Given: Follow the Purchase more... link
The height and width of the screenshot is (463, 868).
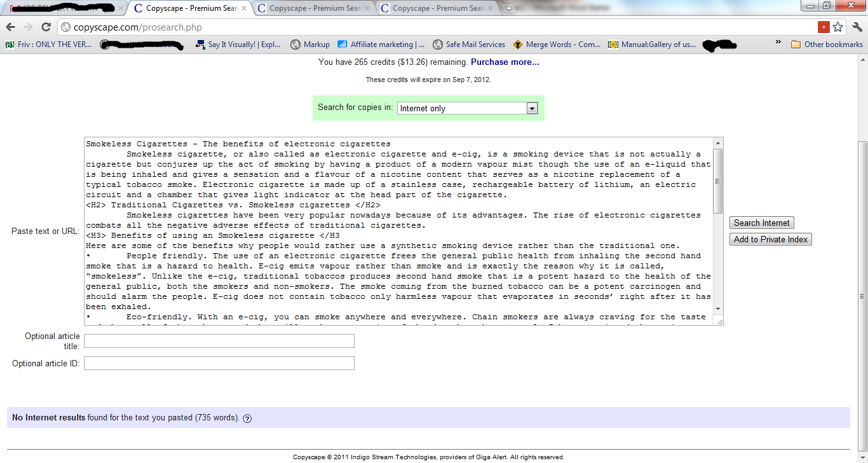Looking at the screenshot, I should pos(505,62).
